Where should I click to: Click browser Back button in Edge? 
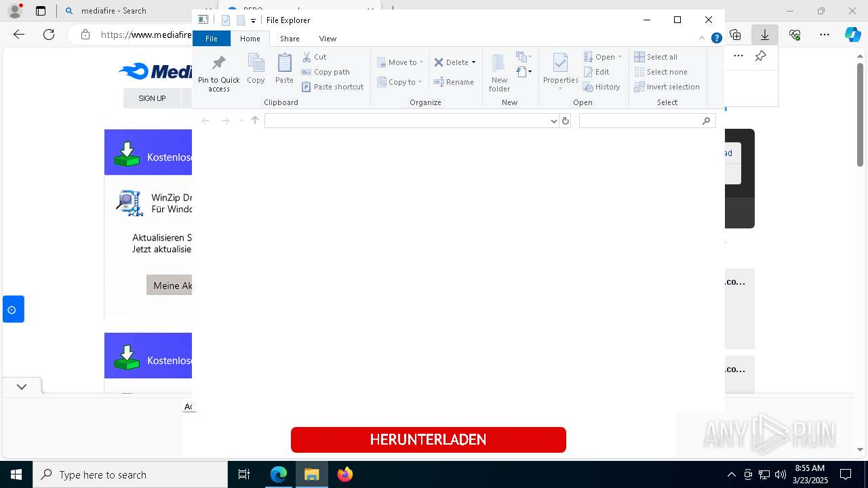point(19,35)
